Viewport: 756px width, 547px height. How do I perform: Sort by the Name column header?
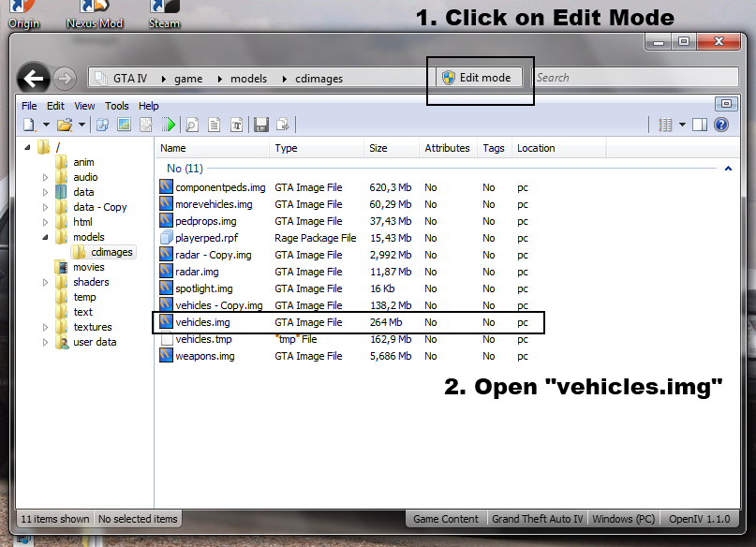[x=212, y=148]
